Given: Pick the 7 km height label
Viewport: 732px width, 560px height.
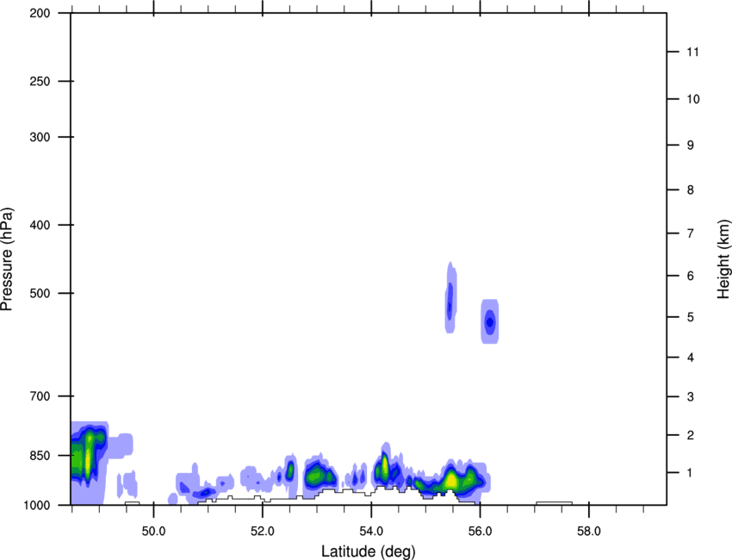Looking at the screenshot, I should click(691, 233).
